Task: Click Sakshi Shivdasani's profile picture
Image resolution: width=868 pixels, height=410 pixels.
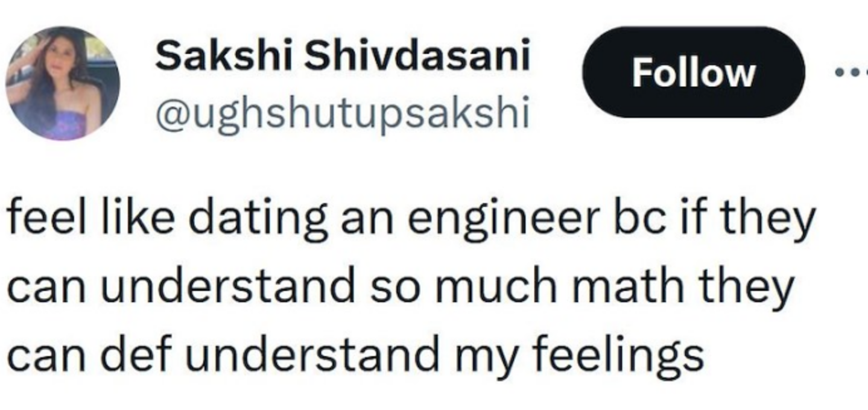Action: point(63,83)
